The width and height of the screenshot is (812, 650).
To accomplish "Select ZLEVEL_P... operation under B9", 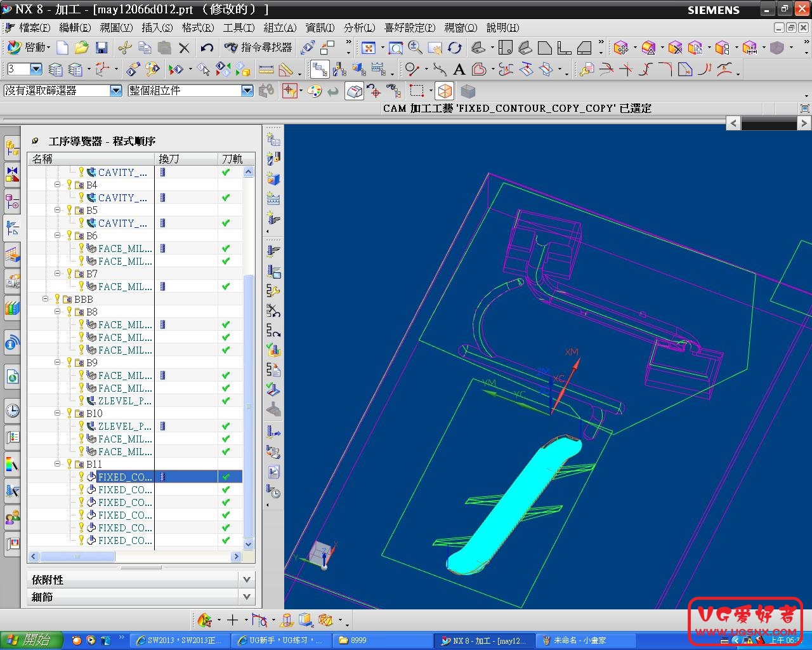I will click(x=125, y=401).
